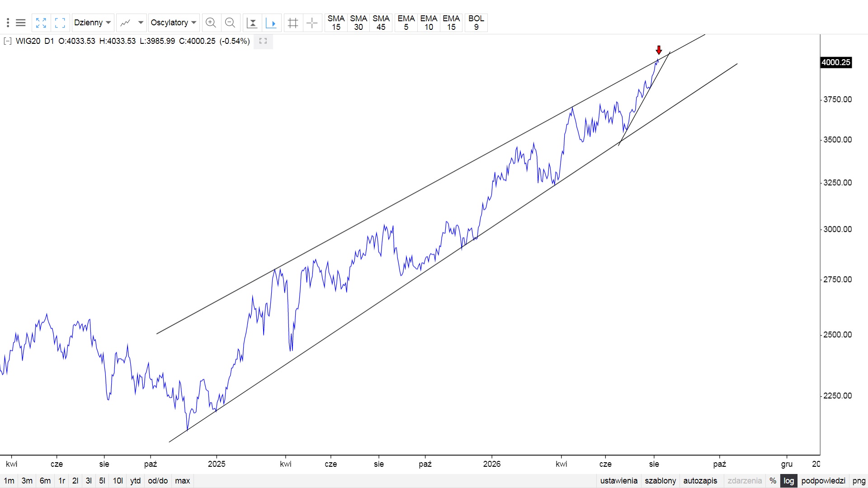Click the gru month label on time axis

click(787, 464)
